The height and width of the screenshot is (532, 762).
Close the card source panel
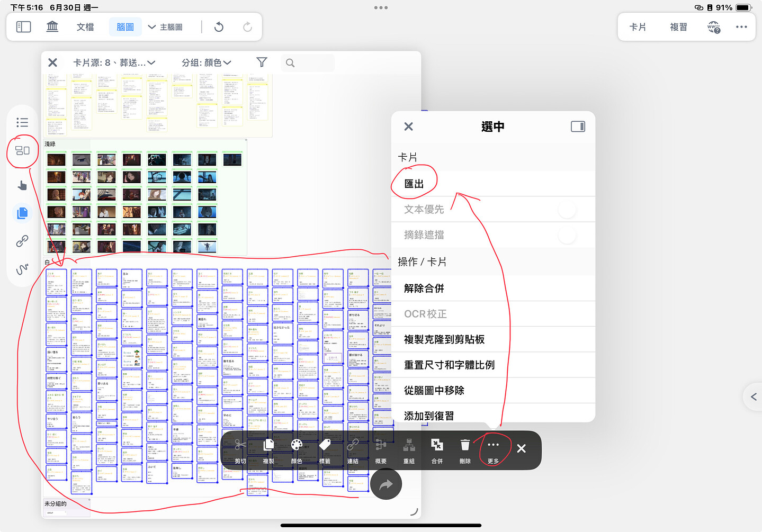52,62
